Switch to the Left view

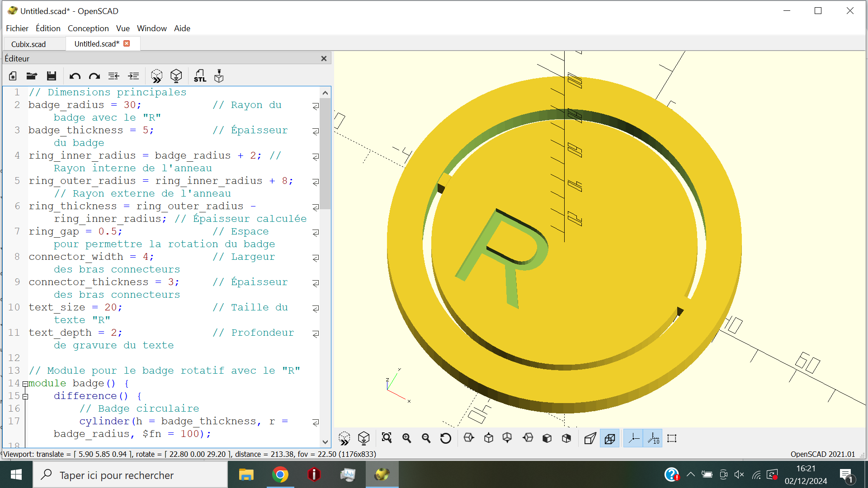click(x=528, y=438)
